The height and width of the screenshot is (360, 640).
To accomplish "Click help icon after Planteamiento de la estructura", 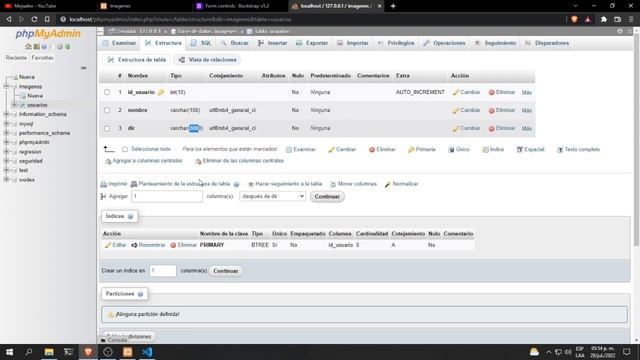I will click(x=236, y=184).
